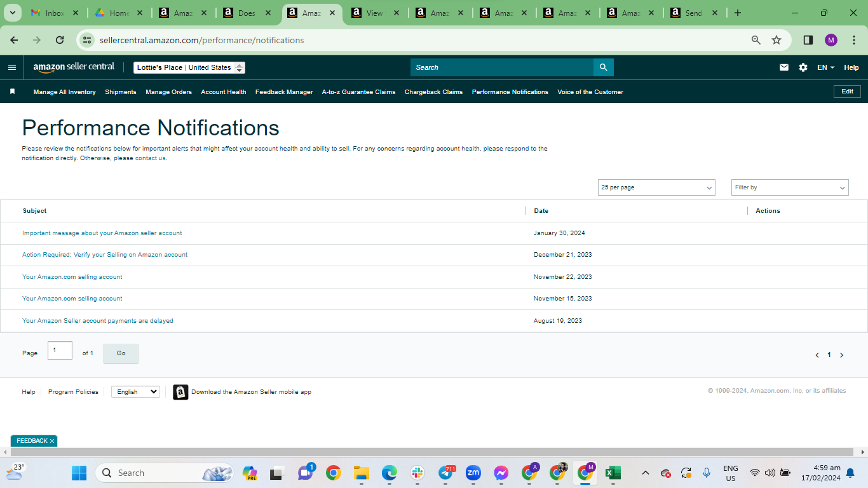Open the Filter by dropdown

(x=790, y=187)
